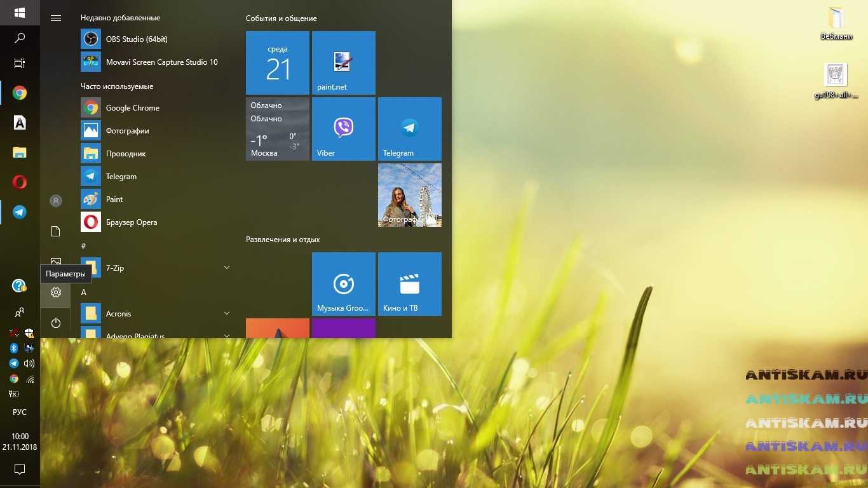Click the Settings gear icon (Параметры)
The width and height of the screenshot is (868, 488).
point(56,292)
